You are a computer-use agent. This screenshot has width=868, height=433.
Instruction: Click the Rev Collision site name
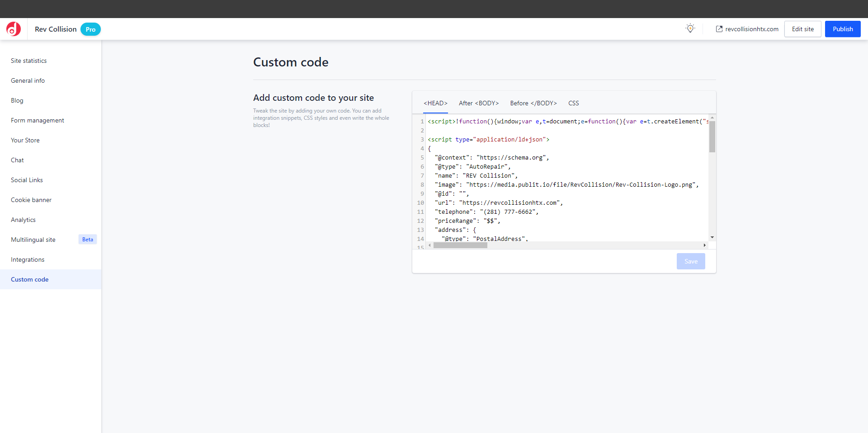point(56,29)
